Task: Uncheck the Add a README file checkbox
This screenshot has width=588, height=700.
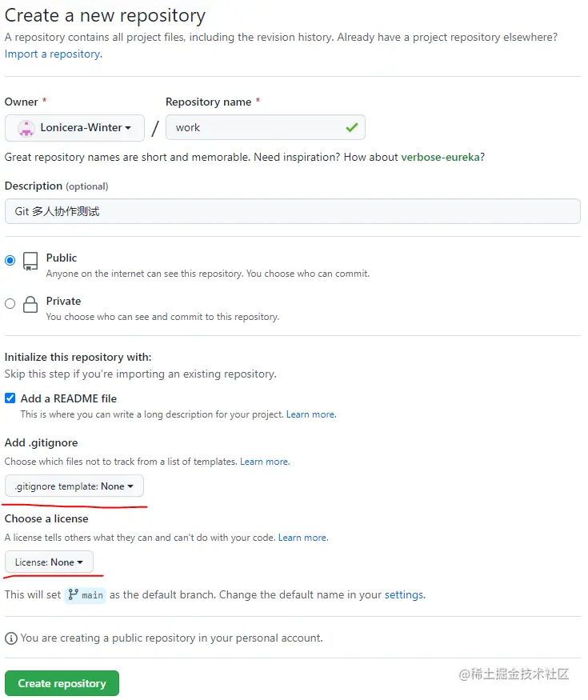Action: [x=10, y=398]
